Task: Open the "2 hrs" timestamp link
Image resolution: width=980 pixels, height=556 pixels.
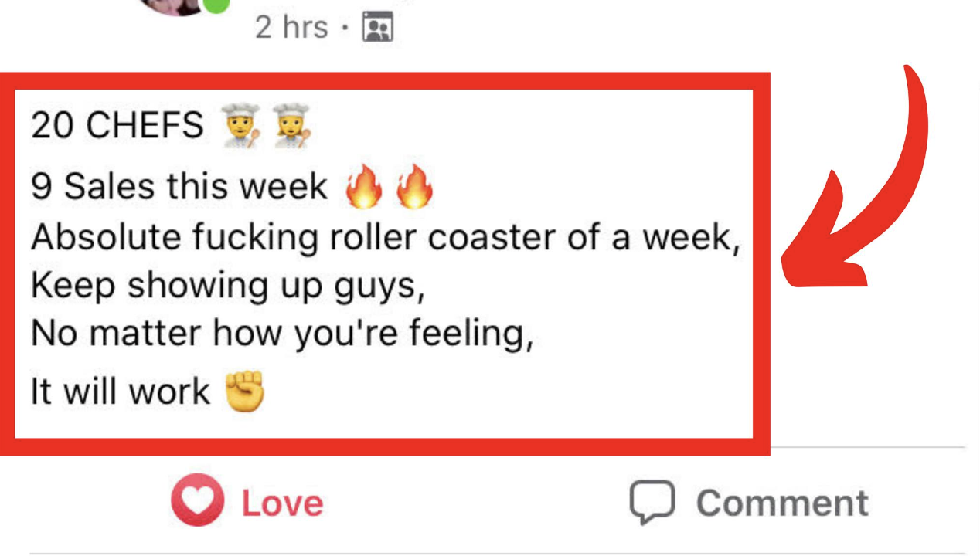Action: [291, 28]
